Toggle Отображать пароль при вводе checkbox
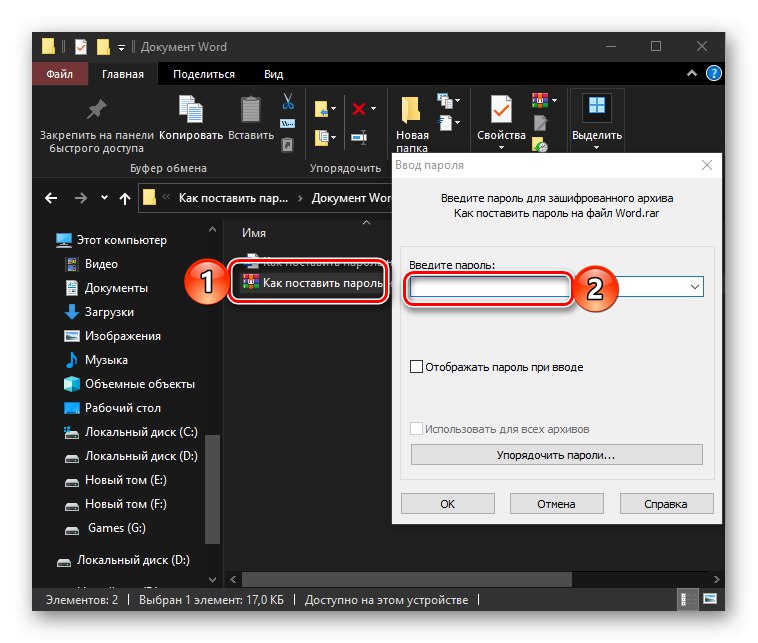Image resolution: width=758 pixels, height=643 pixels. click(x=416, y=367)
